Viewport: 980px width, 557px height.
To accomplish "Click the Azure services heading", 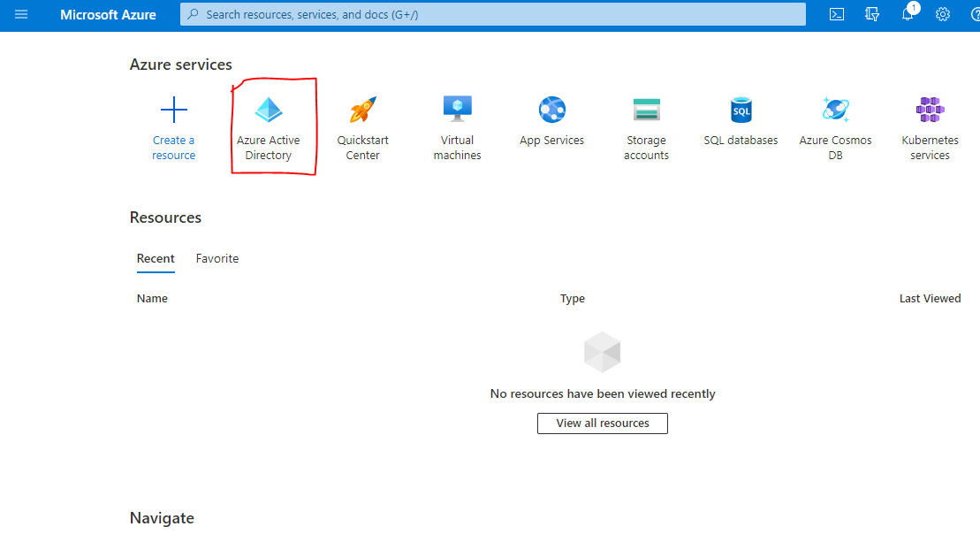I will (180, 65).
